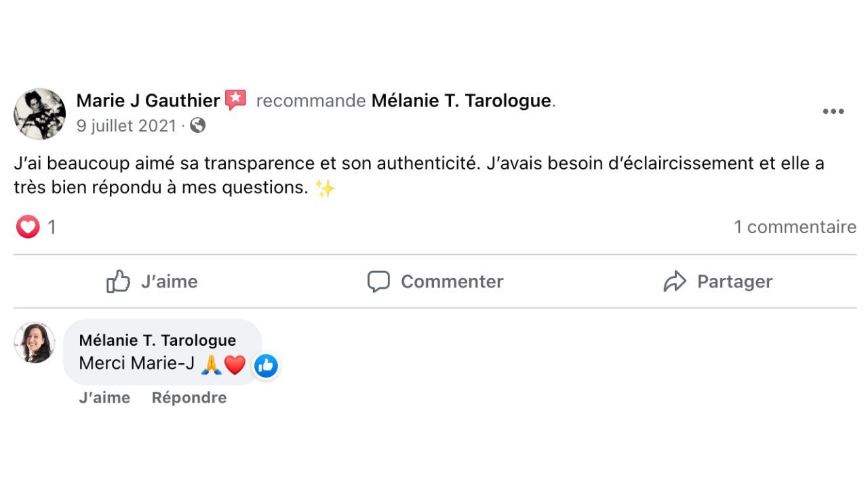Viewport: 868px width, 488px height.
Task: Click the blue like badge on comment
Action: tap(266, 366)
